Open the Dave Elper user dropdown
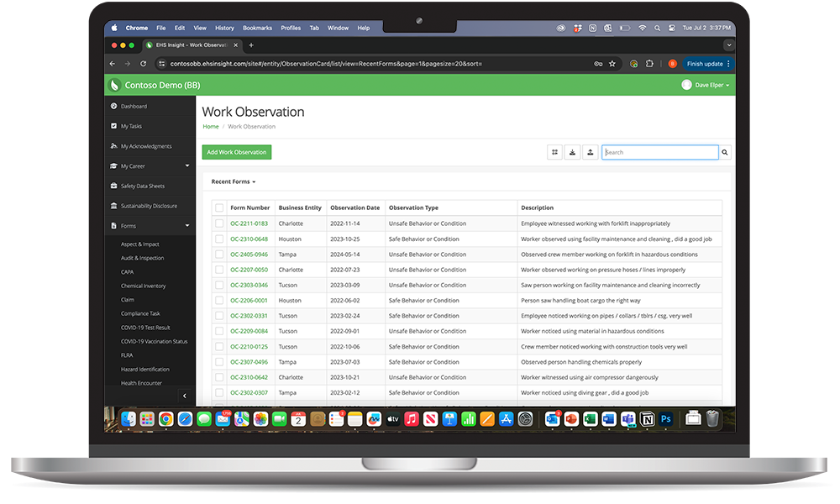840x504 pixels. click(712, 85)
